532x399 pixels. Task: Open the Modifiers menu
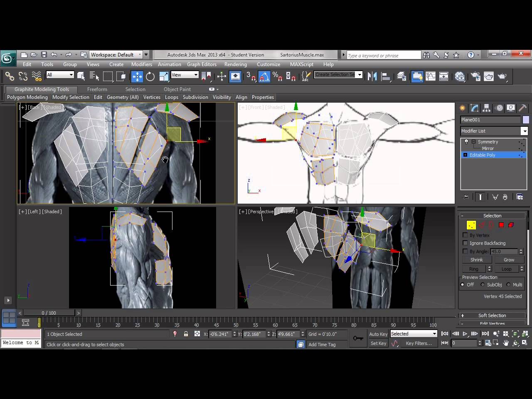click(x=141, y=64)
